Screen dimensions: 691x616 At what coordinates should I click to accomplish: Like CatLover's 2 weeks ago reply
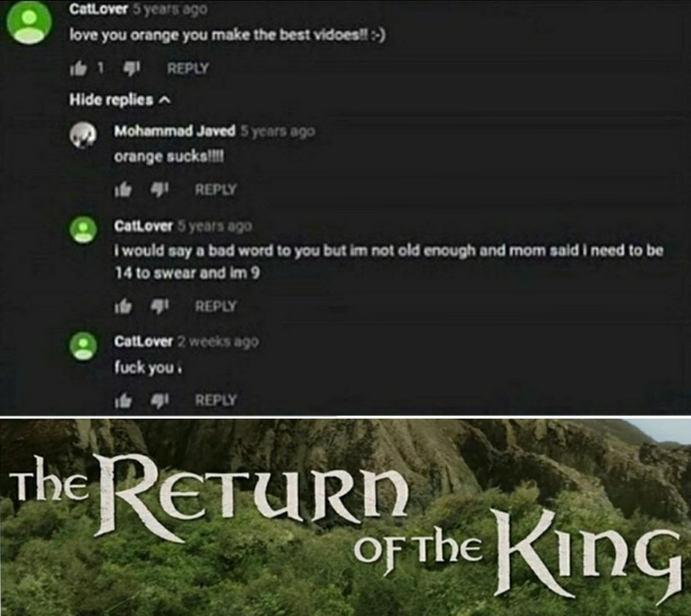click(x=123, y=400)
